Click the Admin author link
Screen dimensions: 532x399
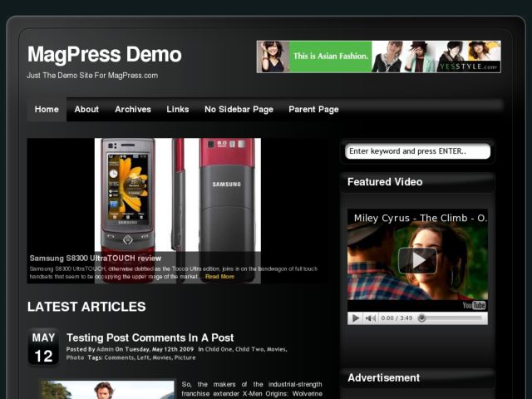[105, 349]
